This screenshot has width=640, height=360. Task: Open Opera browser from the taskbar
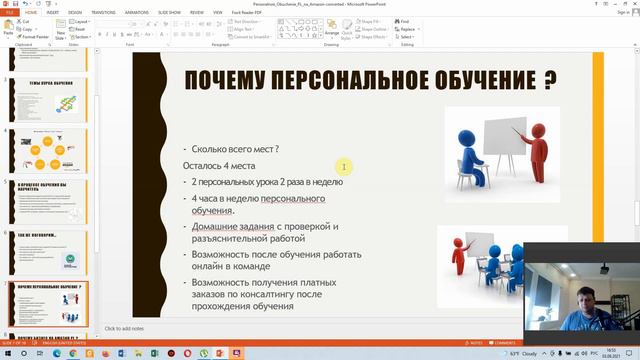187,353
